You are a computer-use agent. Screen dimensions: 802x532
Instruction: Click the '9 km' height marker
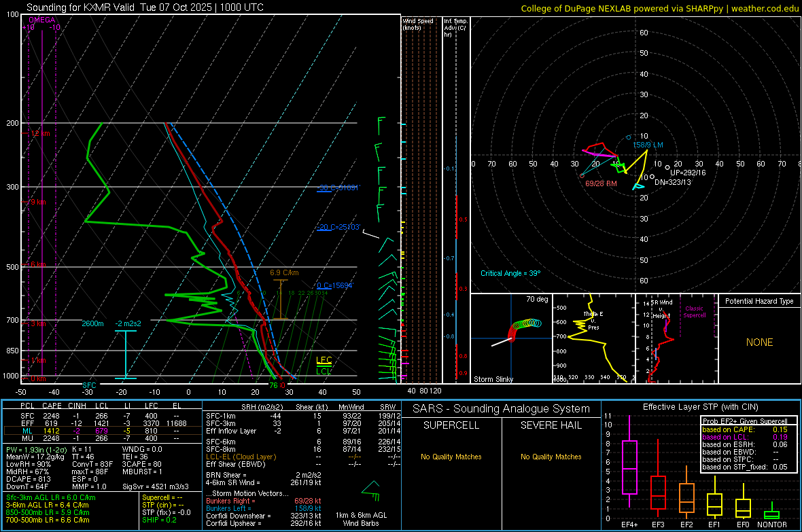[38, 202]
